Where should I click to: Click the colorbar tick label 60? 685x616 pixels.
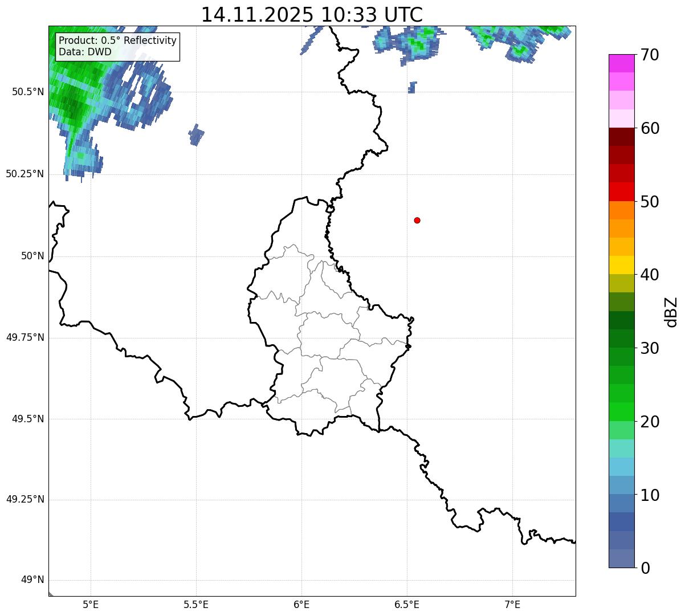[x=650, y=128]
